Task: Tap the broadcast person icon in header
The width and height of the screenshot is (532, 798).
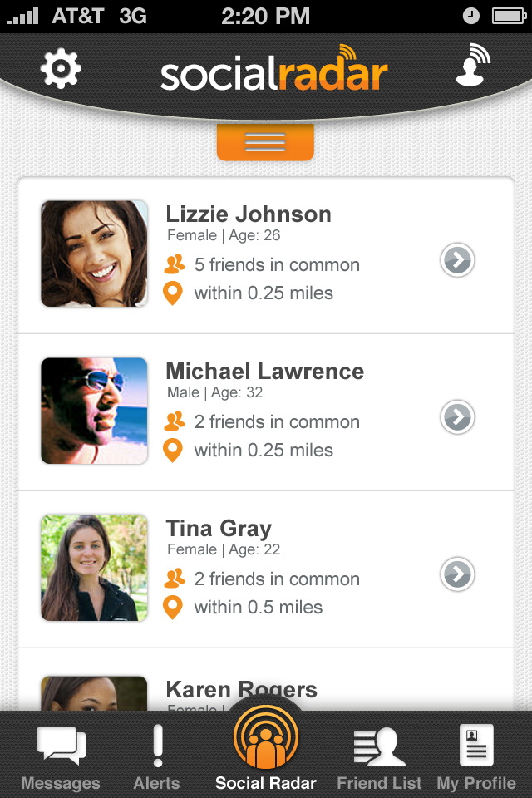Action: (473, 66)
